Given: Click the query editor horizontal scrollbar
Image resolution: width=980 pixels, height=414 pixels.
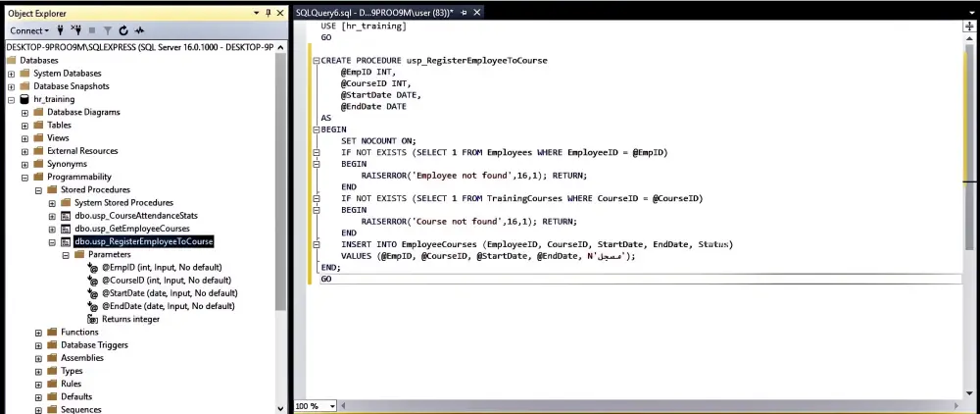Looking at the screenshot, I should click(x=650, y=406).
